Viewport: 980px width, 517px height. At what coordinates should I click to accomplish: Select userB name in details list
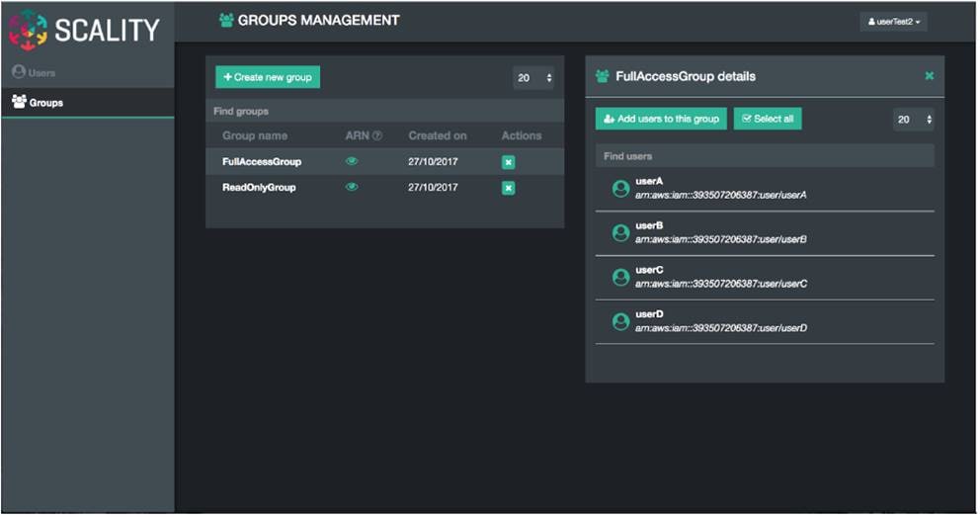coord(649,225)
